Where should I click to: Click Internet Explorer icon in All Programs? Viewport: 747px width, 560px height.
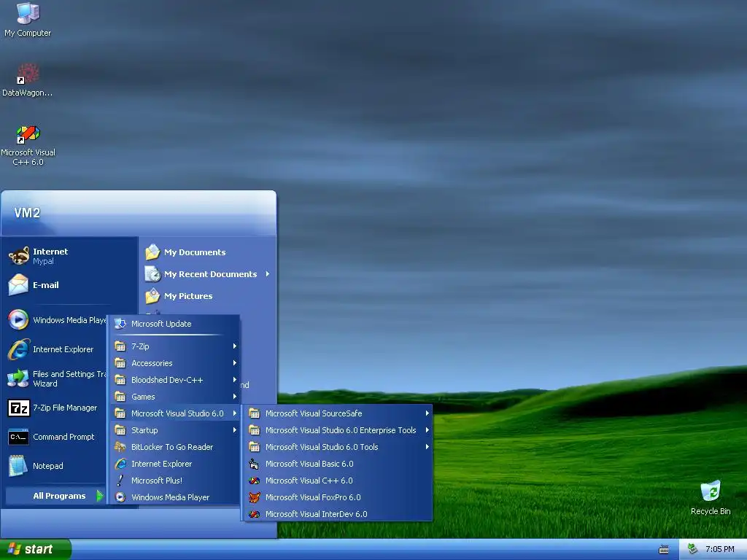click(120, 463)
